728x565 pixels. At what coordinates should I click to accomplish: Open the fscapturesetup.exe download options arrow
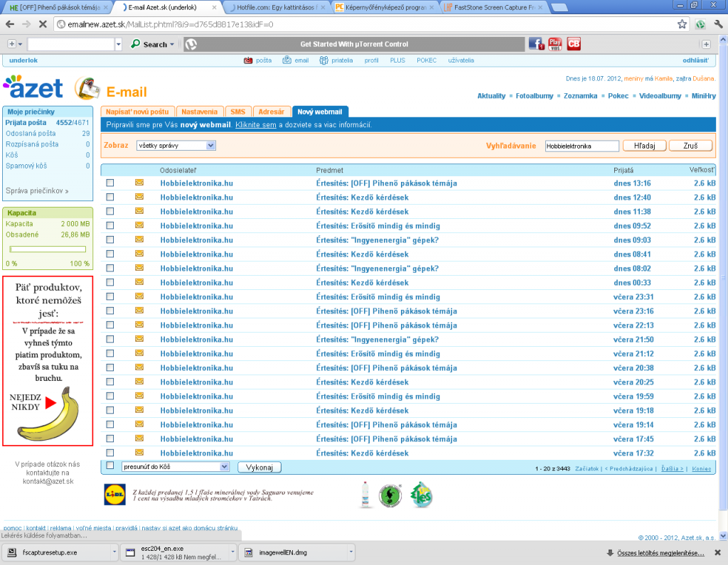[114, 552]
